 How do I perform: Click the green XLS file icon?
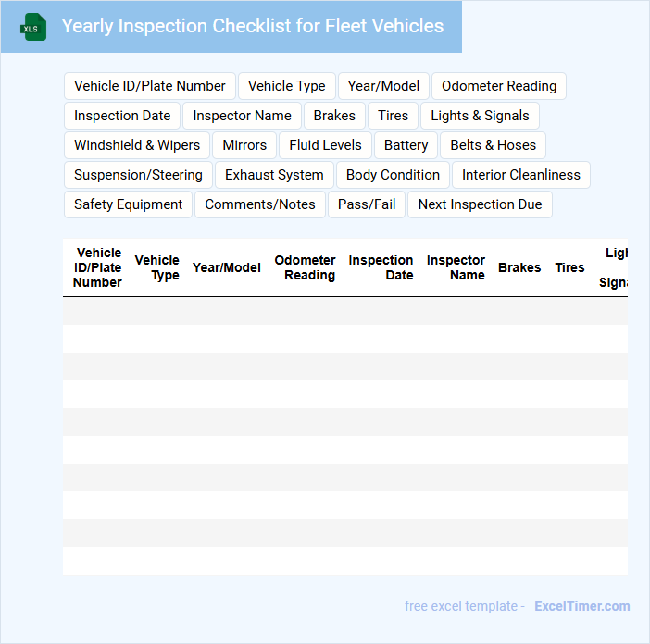coord(33,27)
